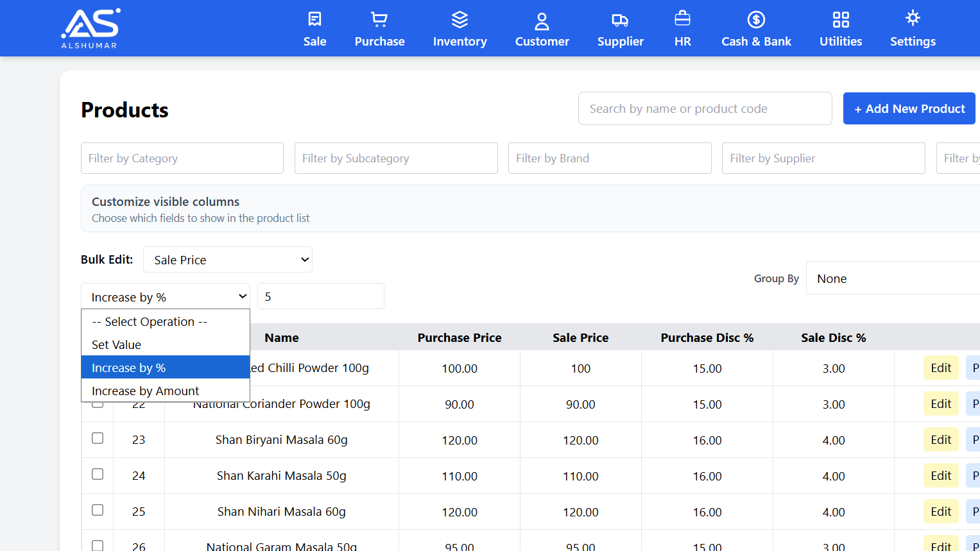Click Add New Product button

[909, 108]
